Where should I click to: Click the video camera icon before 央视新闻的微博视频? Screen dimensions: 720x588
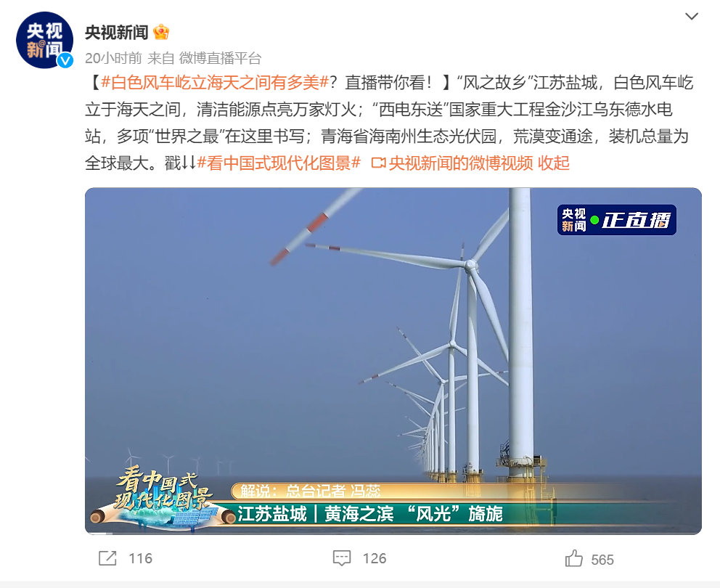pos(378,163)
